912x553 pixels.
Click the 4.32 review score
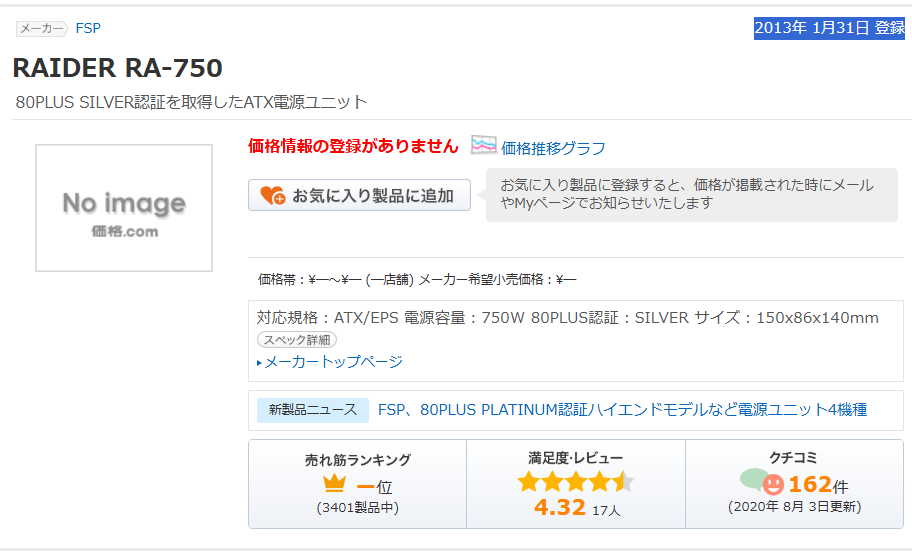coord(559,508)
